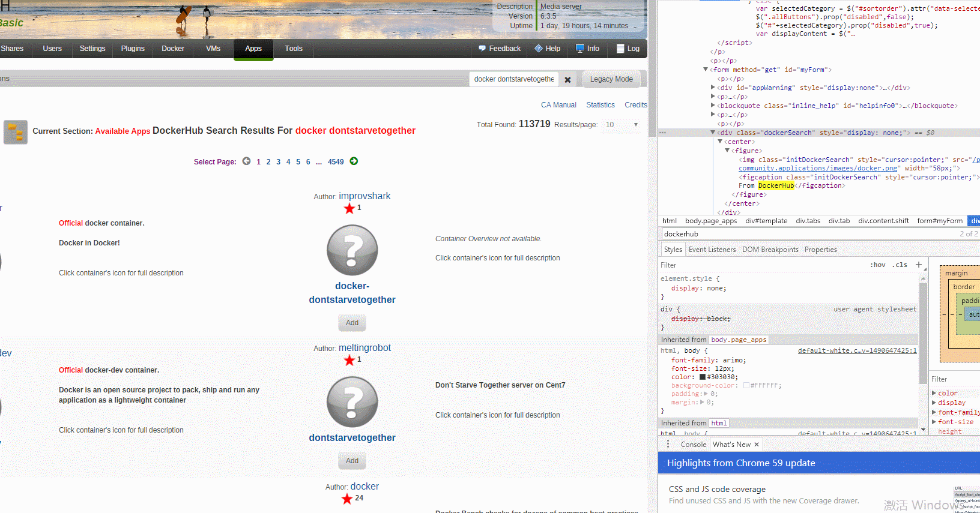The height and width of the screenshot is (513, 980).
Task: Open DevTools drawer three-dot menu
Action: (x=668, y=444)
